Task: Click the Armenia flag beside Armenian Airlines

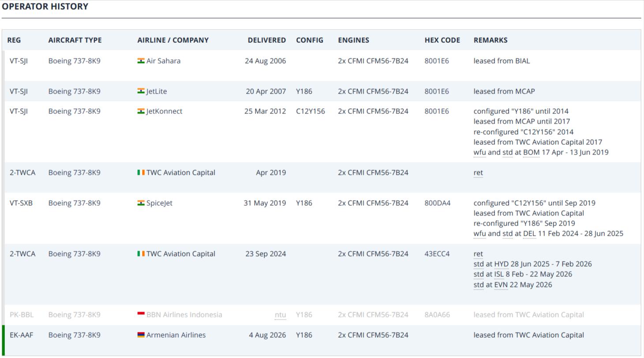Action: (x=141, y=335)
